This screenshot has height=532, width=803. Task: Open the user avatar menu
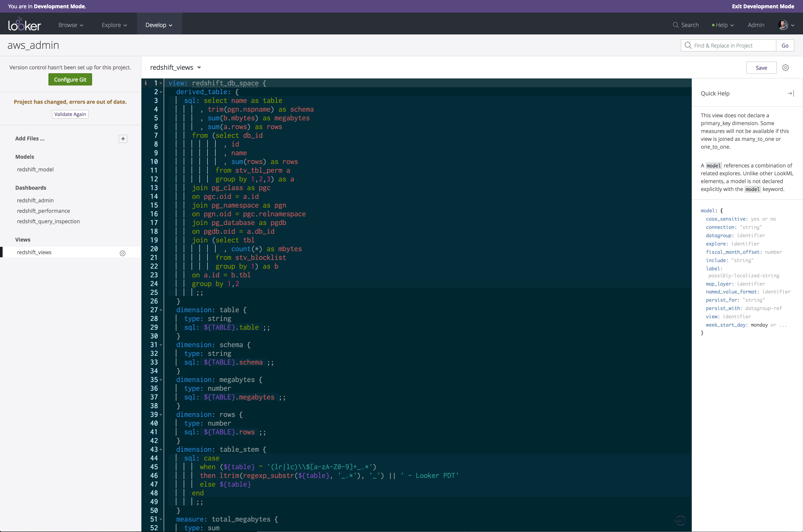pos(786,25)
